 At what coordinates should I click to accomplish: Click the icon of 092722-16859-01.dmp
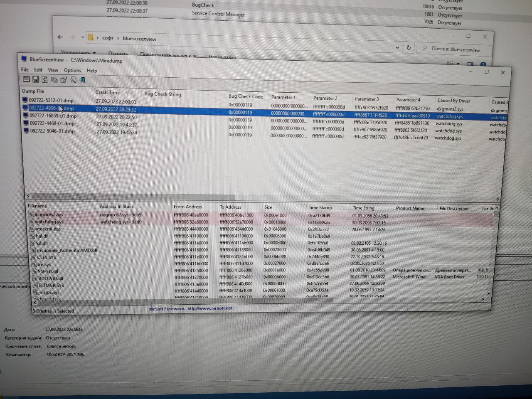coord(26,116)
